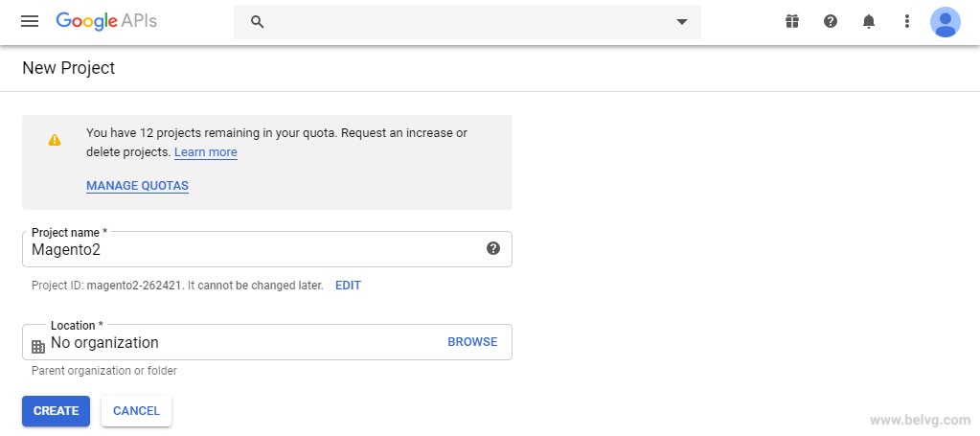Click the yellow quota warning icon
The width and height of the screenshot is (980, 436).
coord(55,140)
